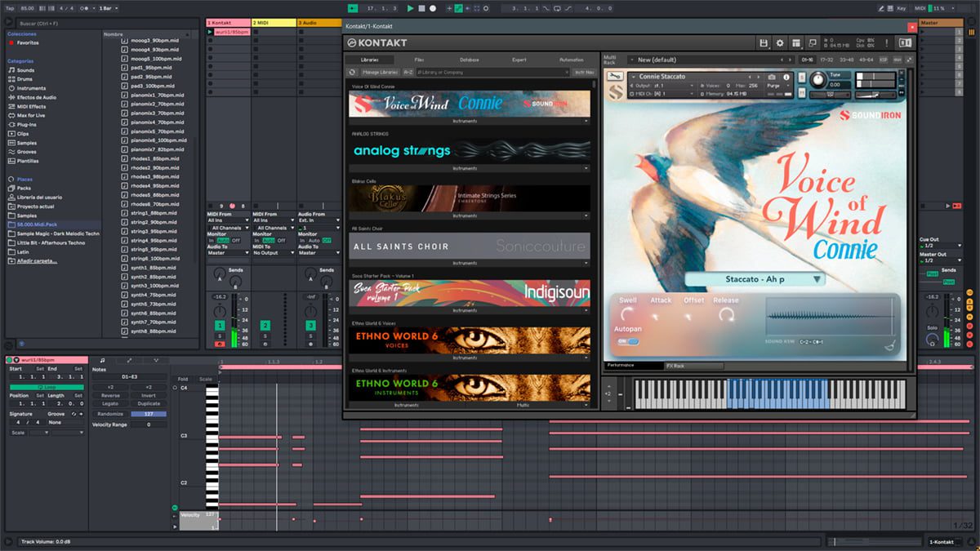980x551 pixels.
Task: Switch to the Expert tab in Kontakt browser
Action: [x=519, y=60]
